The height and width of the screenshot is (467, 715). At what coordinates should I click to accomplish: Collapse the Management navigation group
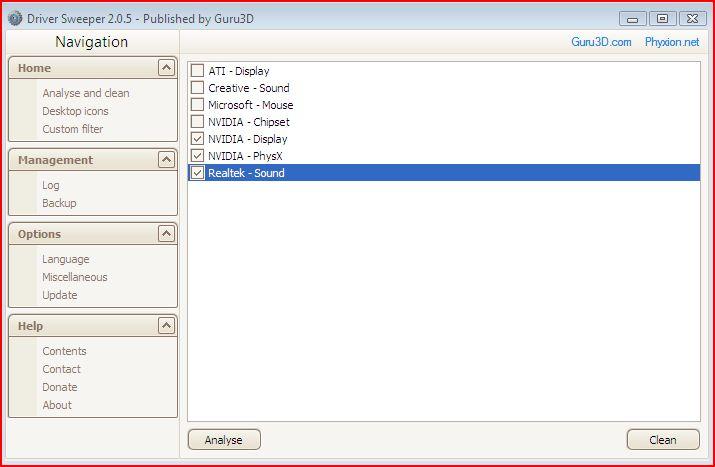166,160
